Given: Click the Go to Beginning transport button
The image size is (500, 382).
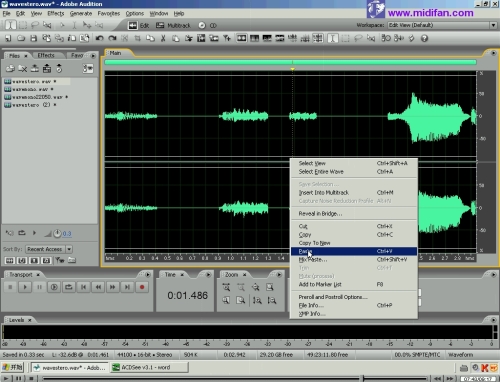Looking at the screenshot, I should pyautogui.click(x=83, y=287).
